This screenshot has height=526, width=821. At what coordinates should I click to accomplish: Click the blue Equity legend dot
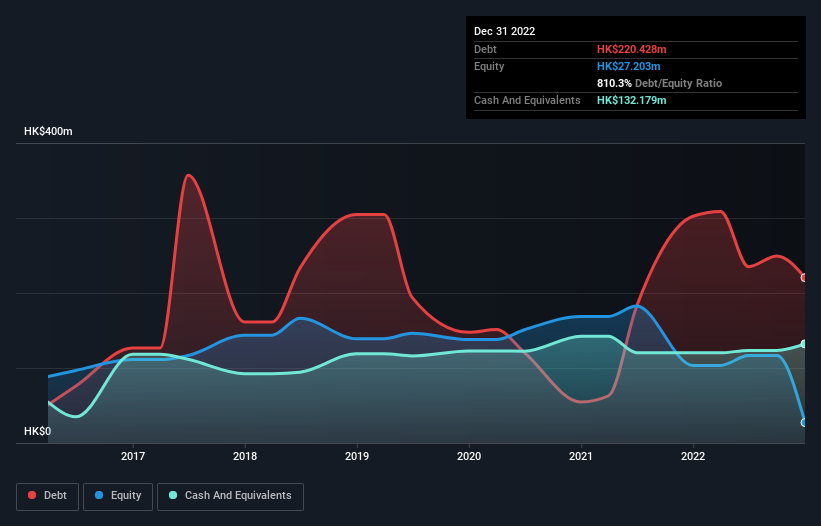(x=99, y=495)
